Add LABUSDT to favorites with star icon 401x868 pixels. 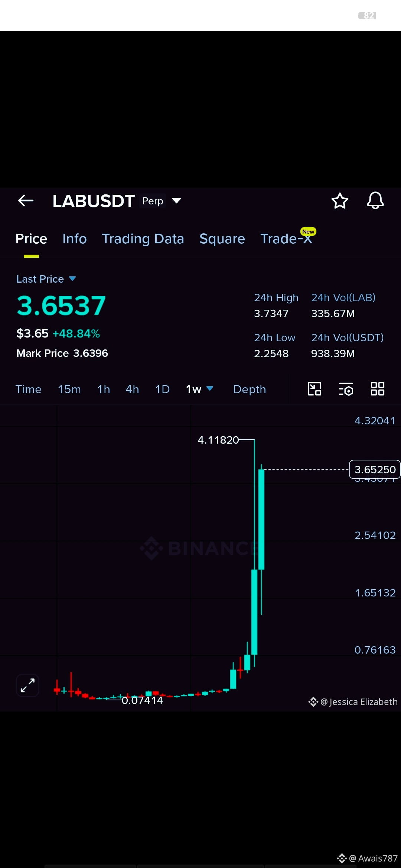coord(339,201)
